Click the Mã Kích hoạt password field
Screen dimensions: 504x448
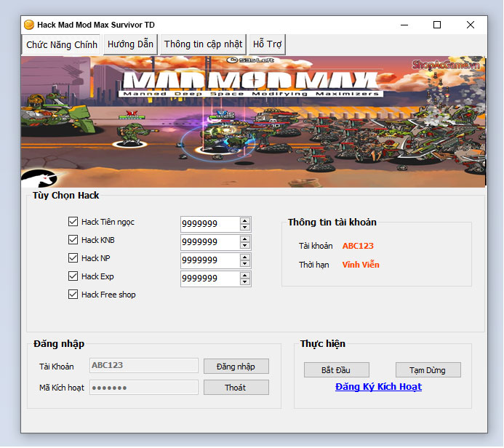coord(144,388)
